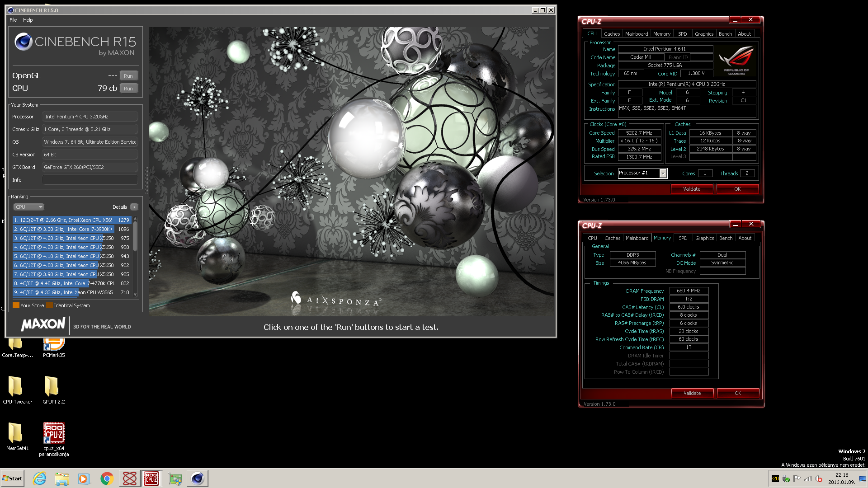
Task: Click the -20 temperature tray icon
Action: [775, 479]
